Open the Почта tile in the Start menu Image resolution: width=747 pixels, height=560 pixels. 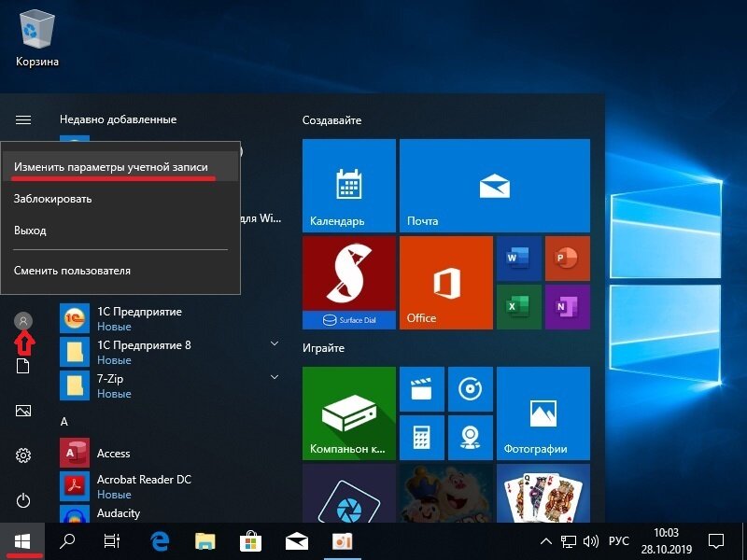click(x=495, y=185)
